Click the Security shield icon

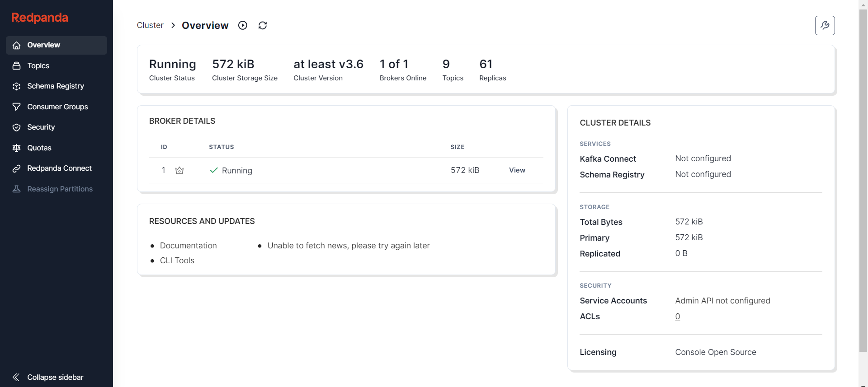tap(17, 127)
